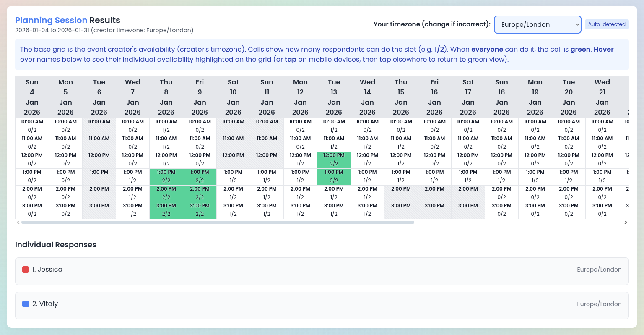This screenshot has height=335, width=644.
Task: Click the Tue 20 Jan 2026 column header
Action: tap(569, 97)
